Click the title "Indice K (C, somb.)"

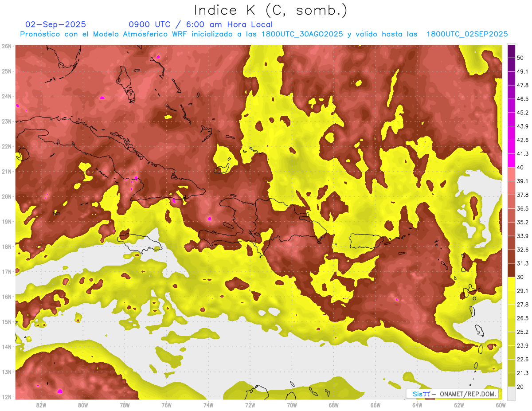pyautogui.click(x=271, y=10)
